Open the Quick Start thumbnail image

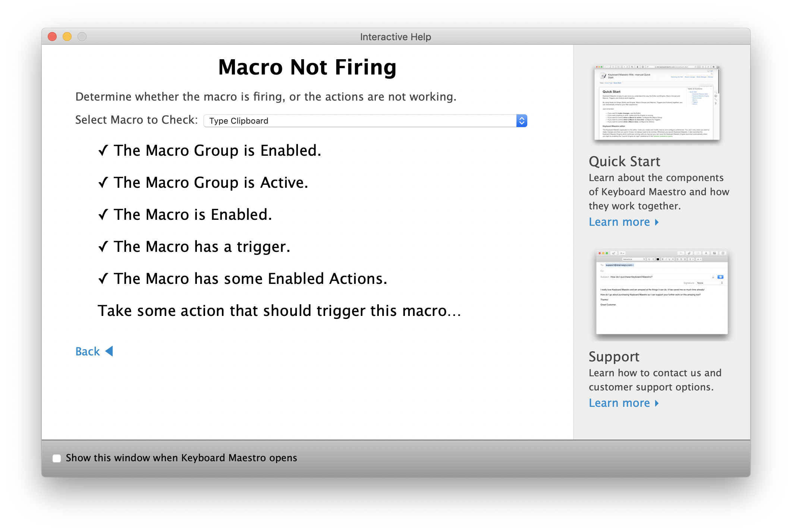click(657, 103)
